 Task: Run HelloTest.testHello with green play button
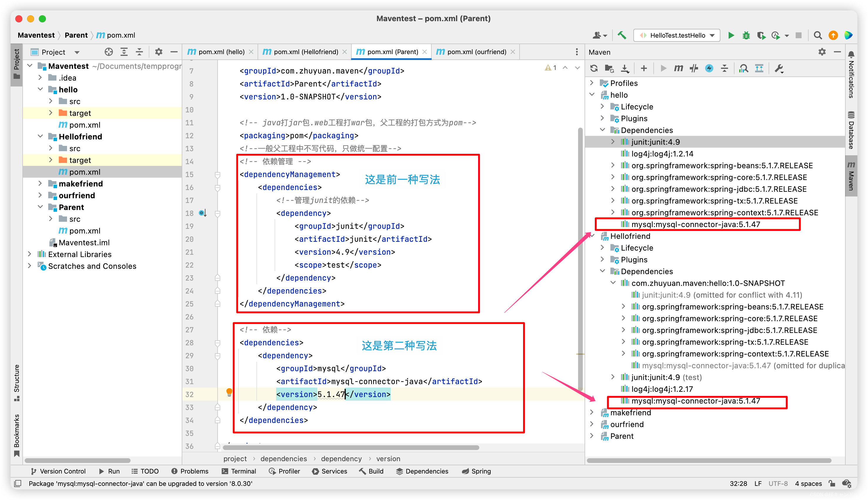coord(731,35)
